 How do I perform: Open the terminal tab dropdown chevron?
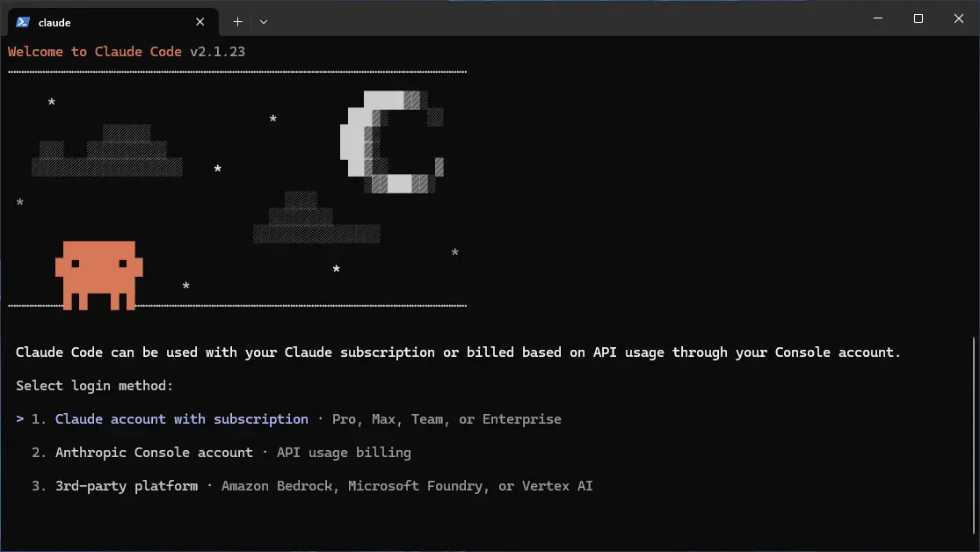(262, 21)
